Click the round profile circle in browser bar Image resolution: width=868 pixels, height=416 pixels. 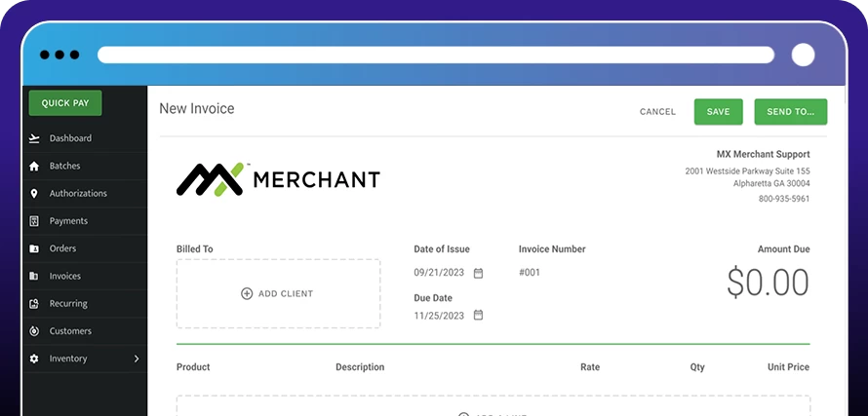804,55
